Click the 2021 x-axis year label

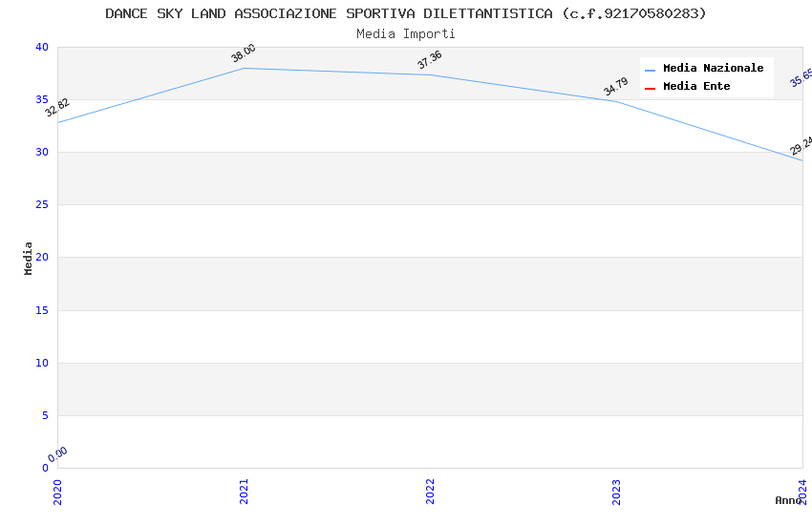coord(244,492)
